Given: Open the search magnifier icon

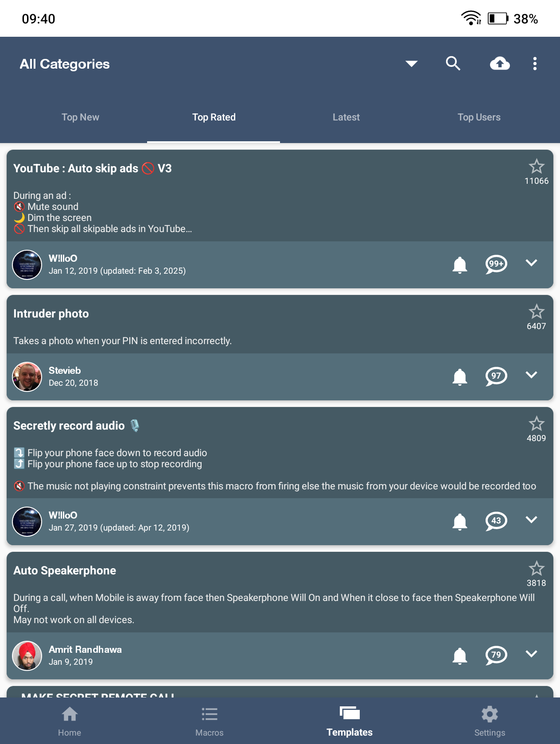Looking at the screenshot, I should pos(453,64).
